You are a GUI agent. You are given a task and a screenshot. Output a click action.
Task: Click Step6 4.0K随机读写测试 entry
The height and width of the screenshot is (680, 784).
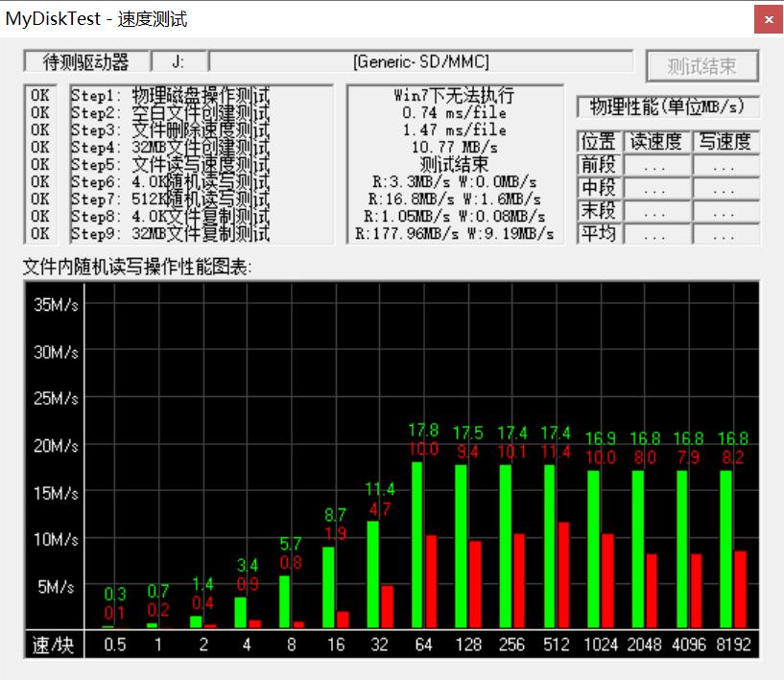[170, 182]
